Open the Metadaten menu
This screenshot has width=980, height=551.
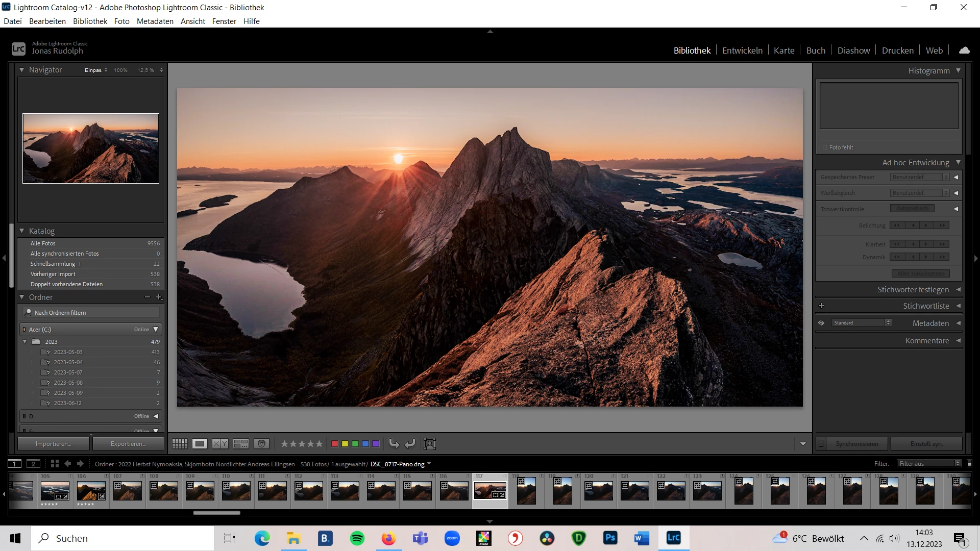[x=155, y=21]
